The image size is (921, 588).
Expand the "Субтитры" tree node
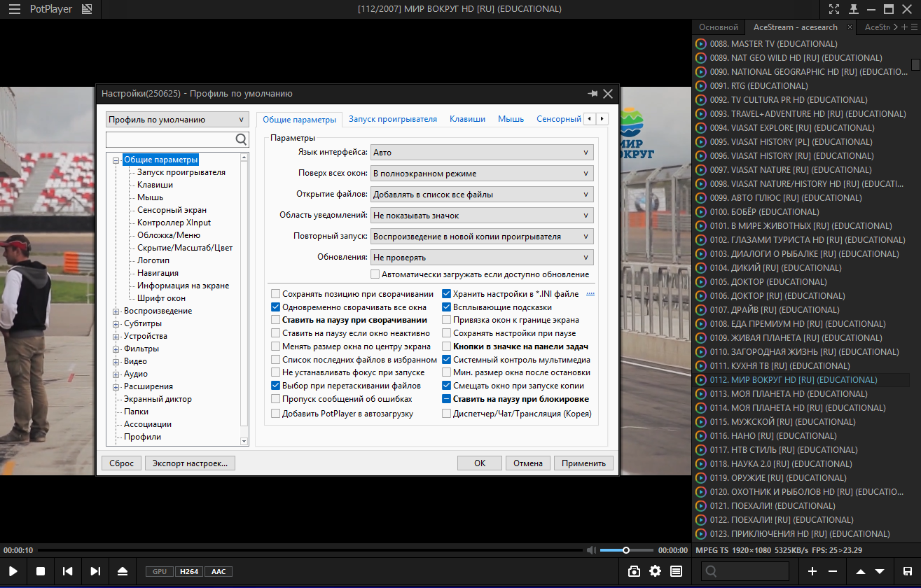[116, 323]
